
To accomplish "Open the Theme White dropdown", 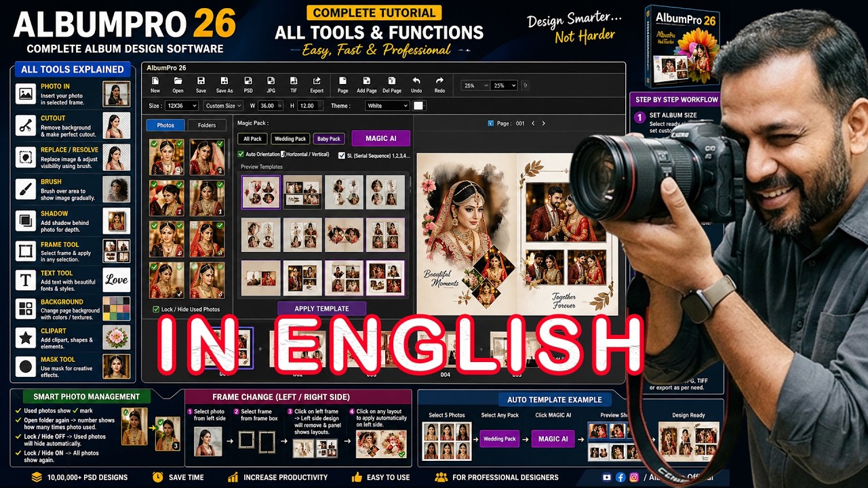I will click(387, 106).
